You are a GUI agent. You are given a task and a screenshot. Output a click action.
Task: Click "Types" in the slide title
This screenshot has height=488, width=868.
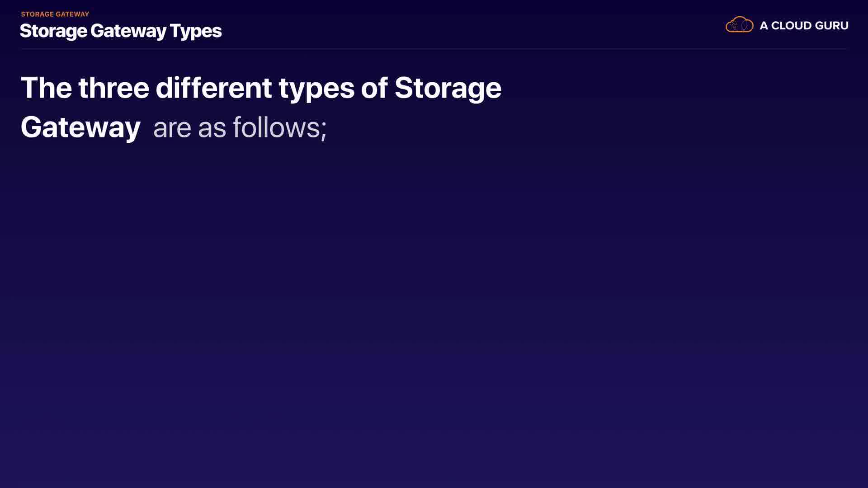point(196,31)
